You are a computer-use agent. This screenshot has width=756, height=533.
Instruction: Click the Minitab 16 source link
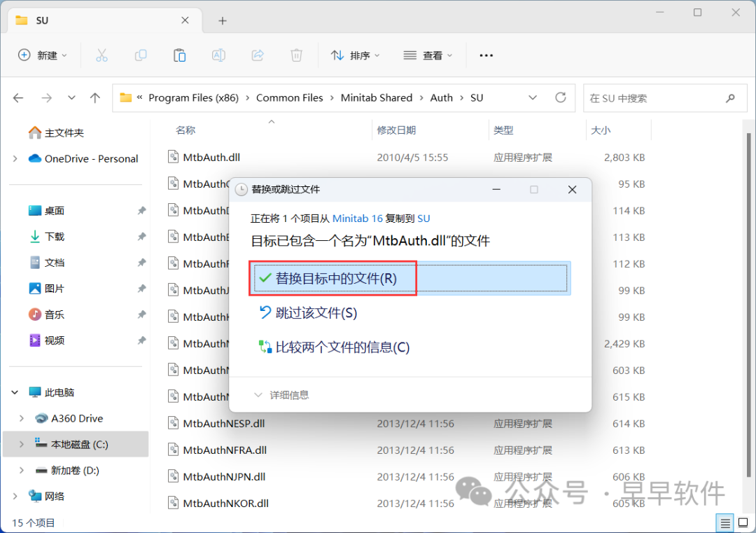[x=357, y=219]
